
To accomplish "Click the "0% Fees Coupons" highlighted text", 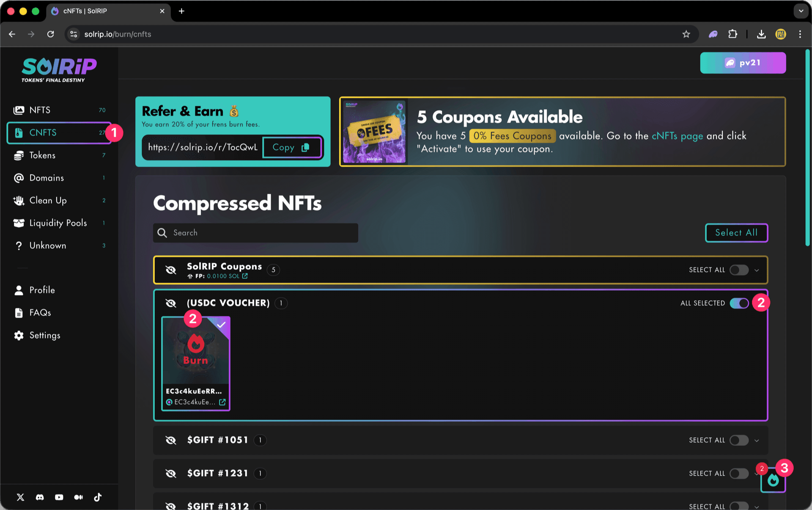I will point(512,136).
